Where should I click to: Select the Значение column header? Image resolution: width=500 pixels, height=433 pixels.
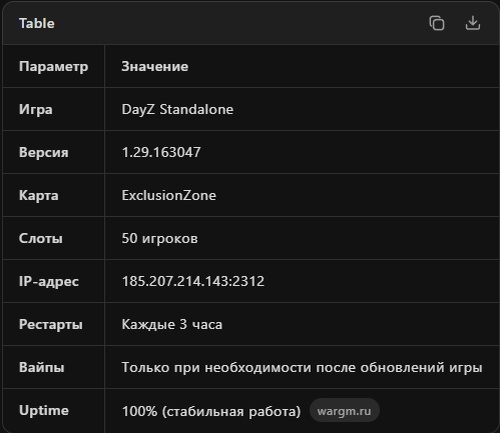[x=155, y=66]
